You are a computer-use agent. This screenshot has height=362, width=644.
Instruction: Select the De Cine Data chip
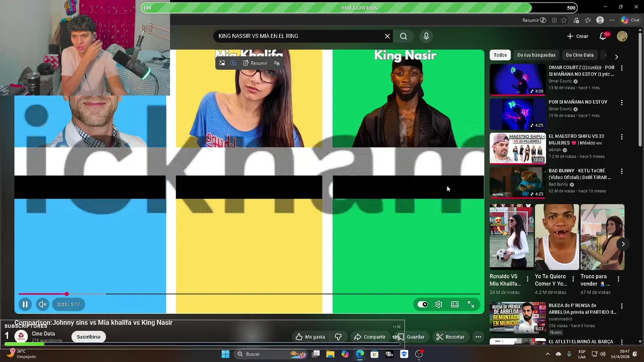[580, 55]
